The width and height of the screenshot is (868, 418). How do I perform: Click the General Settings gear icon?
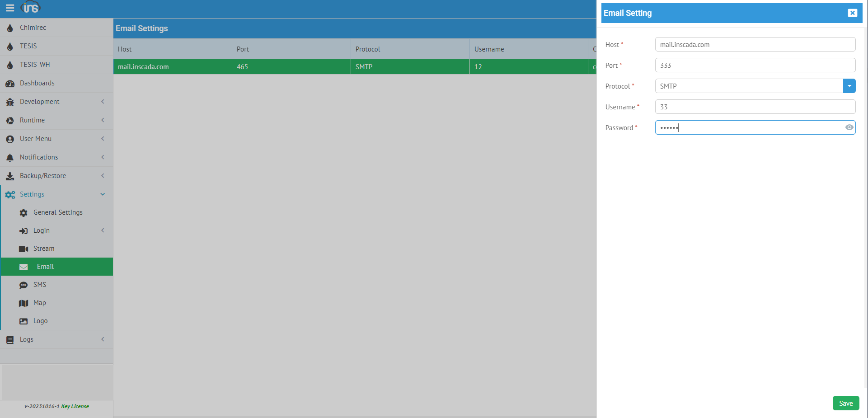(x=23, y=213)
